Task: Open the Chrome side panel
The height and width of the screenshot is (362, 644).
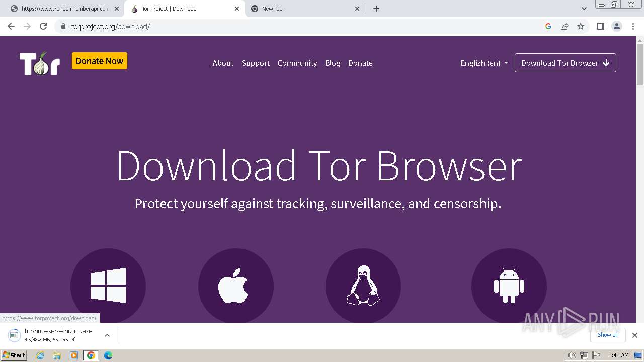Action: coord(600,26)
